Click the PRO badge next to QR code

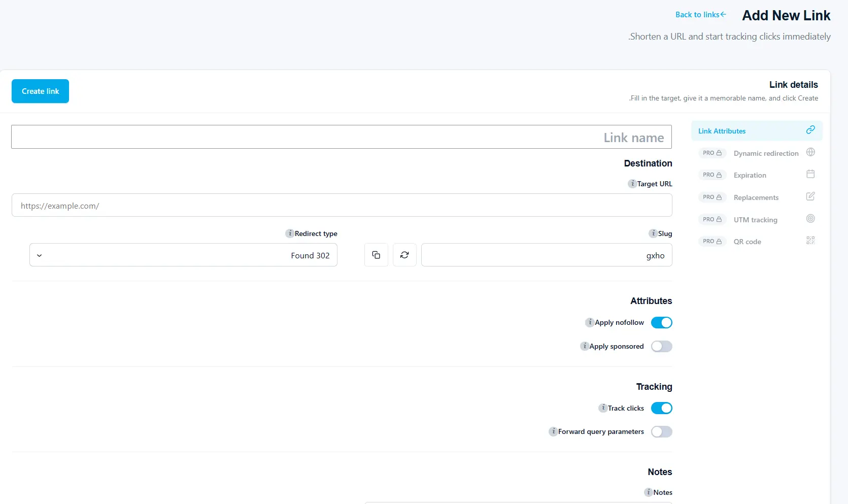712,242
